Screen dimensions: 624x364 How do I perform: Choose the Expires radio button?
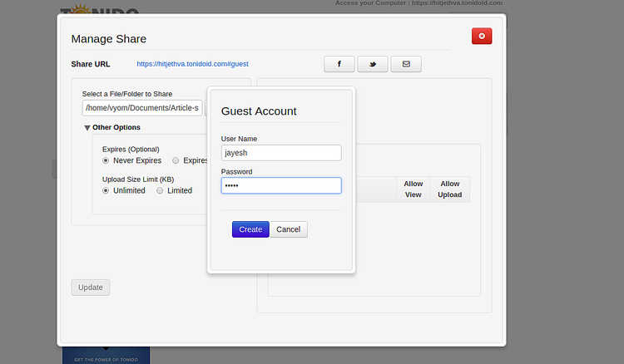click(176, 160)
